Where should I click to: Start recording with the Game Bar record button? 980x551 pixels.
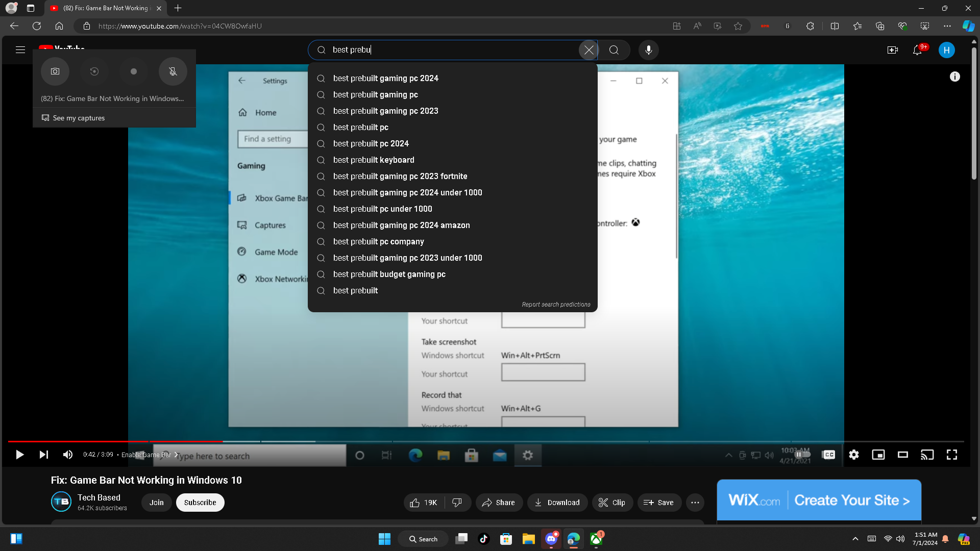click(x=134, y=71)
